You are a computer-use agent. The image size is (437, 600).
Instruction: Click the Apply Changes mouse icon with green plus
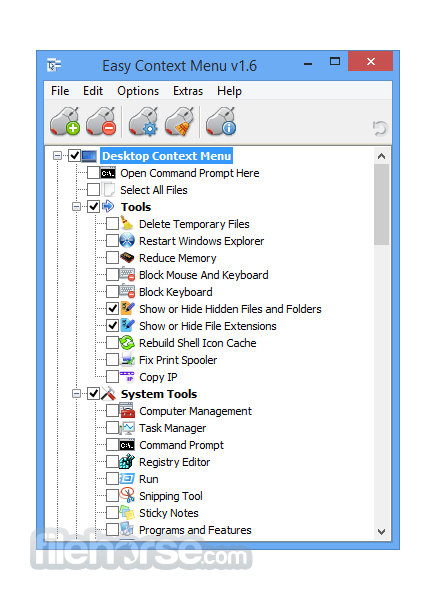point(65,122)
